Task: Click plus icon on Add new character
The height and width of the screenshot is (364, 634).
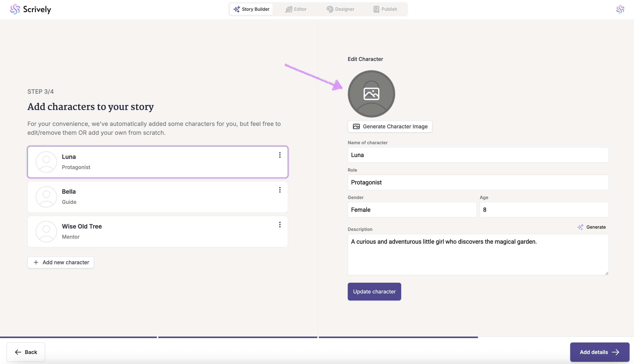Action: 36,262
